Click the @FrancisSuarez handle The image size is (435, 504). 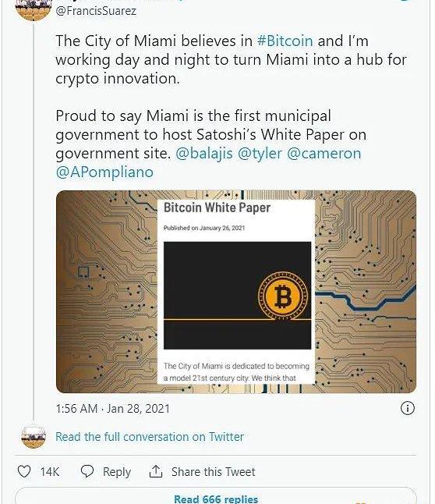(x=96, y=11)
